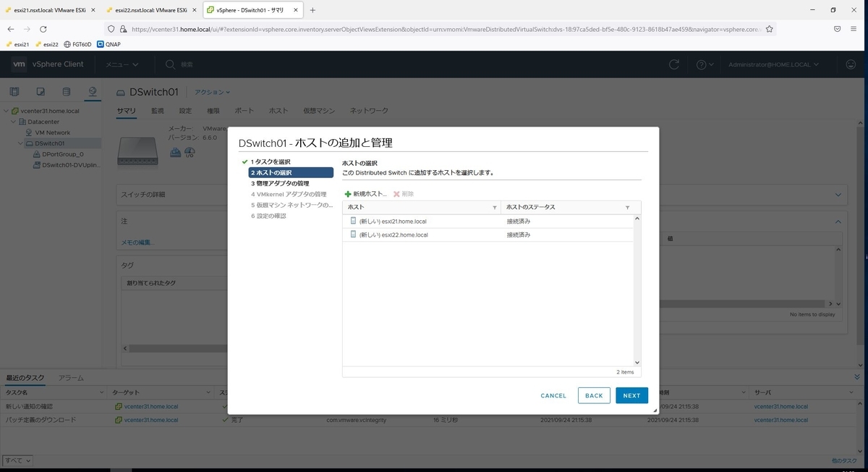868x472 pixels.
Task: Switch to the ネットワーク tab
Action: [369, 111]
